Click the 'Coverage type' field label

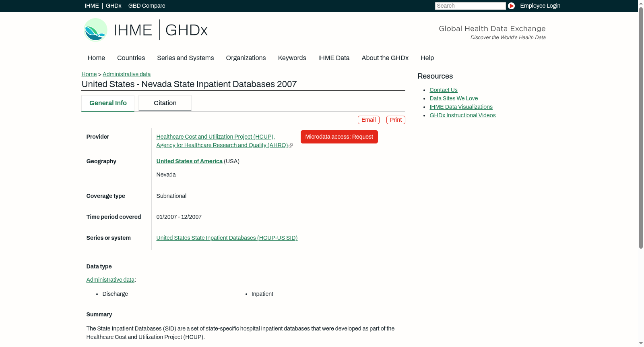click(x=106, y=196)
